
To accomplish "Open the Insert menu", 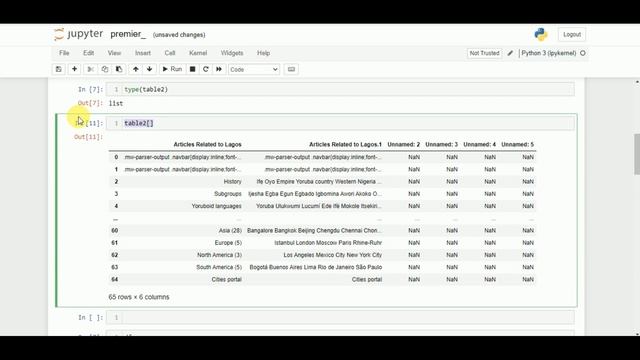I will coord(143,53).
